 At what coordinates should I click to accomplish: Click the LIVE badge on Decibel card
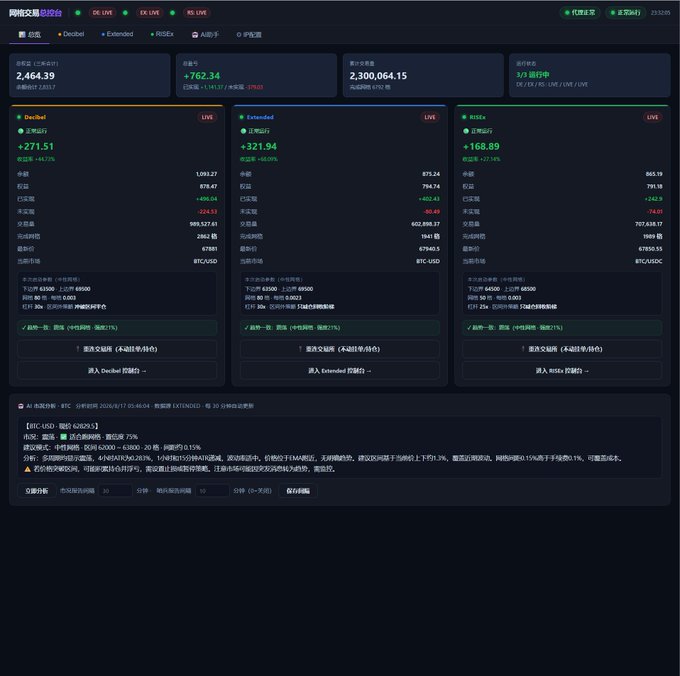pos(207,117)
